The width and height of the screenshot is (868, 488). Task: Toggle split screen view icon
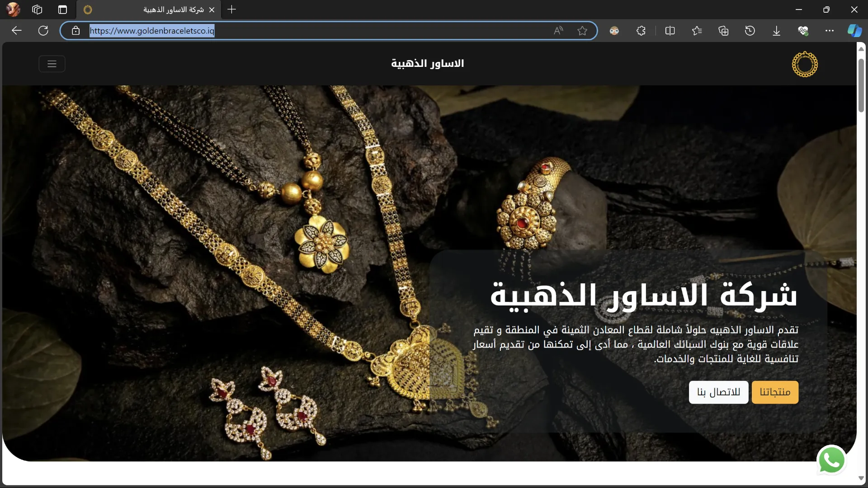coord(670,31)
